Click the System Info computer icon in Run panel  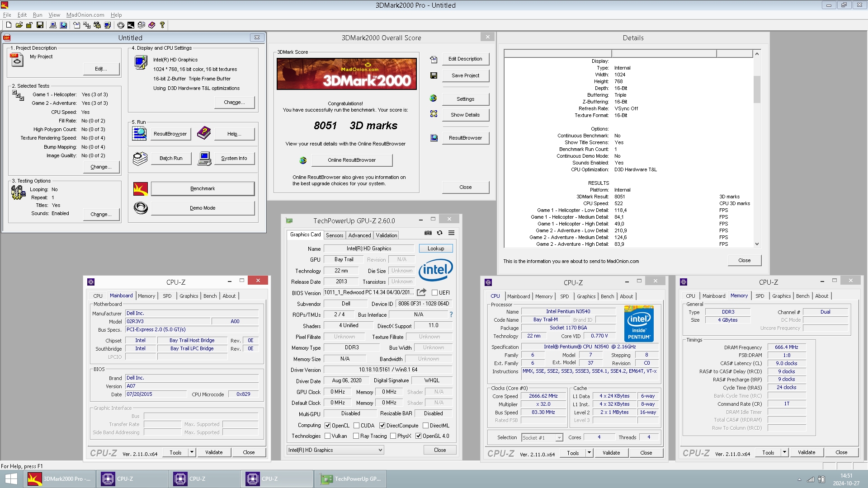[x=204, y=159]
